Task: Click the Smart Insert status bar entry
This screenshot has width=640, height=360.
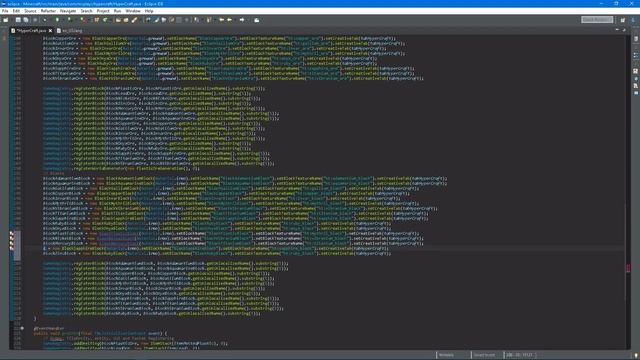Action: tap(484, 355)
